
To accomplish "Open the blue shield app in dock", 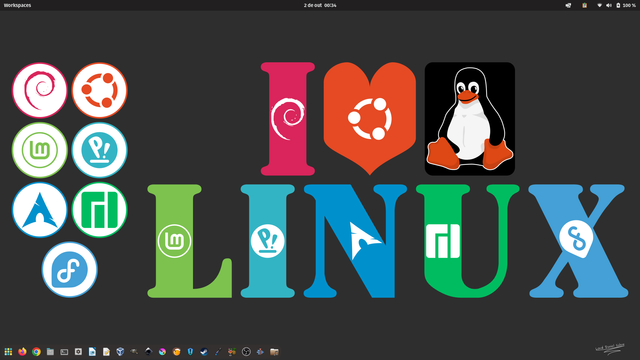I will (190, 351).
